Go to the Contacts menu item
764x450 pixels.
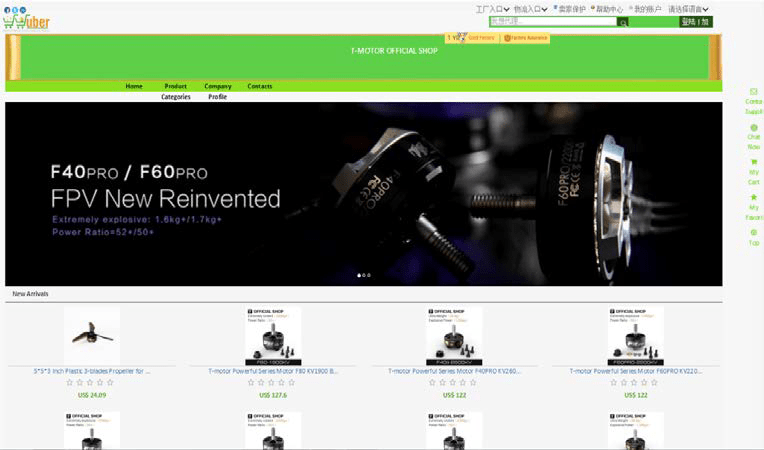[x=260, y=86]
